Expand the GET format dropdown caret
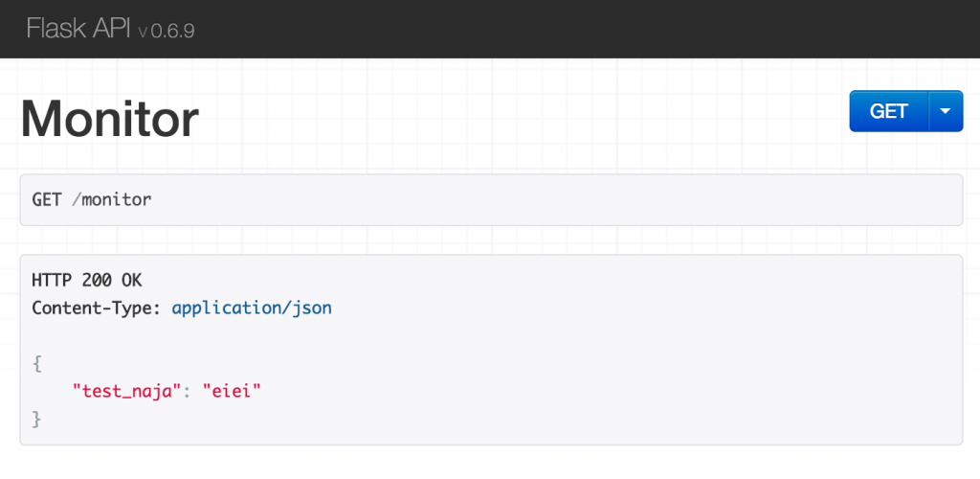 tap(946, 111)
